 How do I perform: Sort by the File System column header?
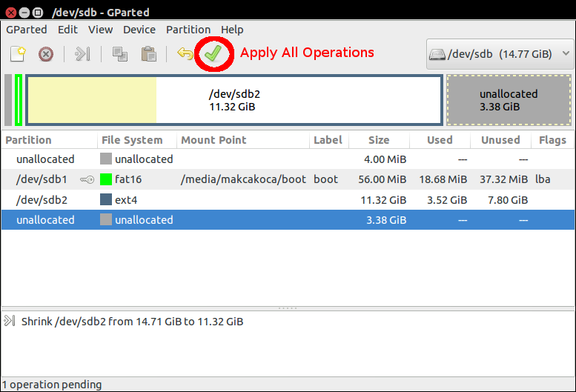132,140
